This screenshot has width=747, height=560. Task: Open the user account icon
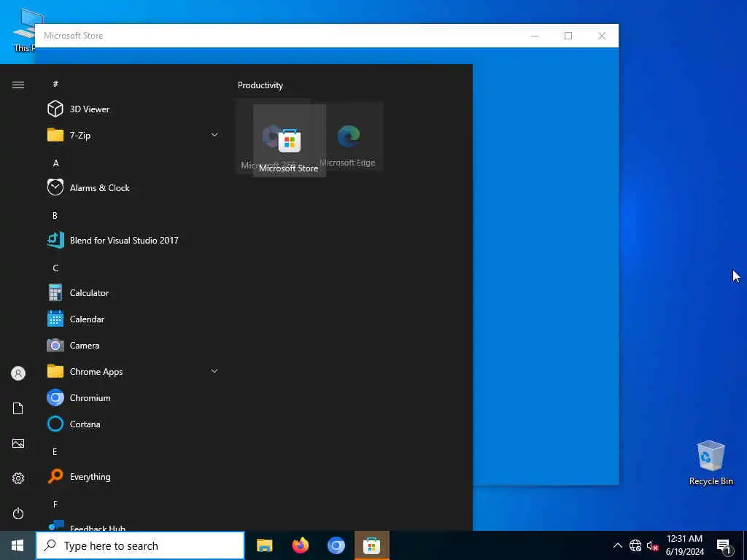point(18,373)
